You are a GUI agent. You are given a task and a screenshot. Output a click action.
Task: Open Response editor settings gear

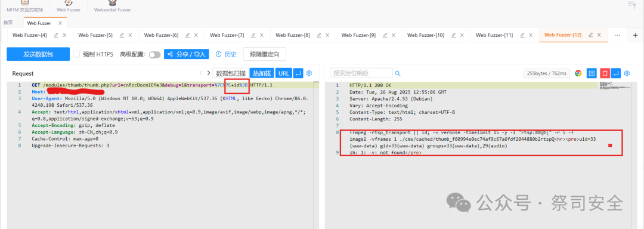pos(627,73)
